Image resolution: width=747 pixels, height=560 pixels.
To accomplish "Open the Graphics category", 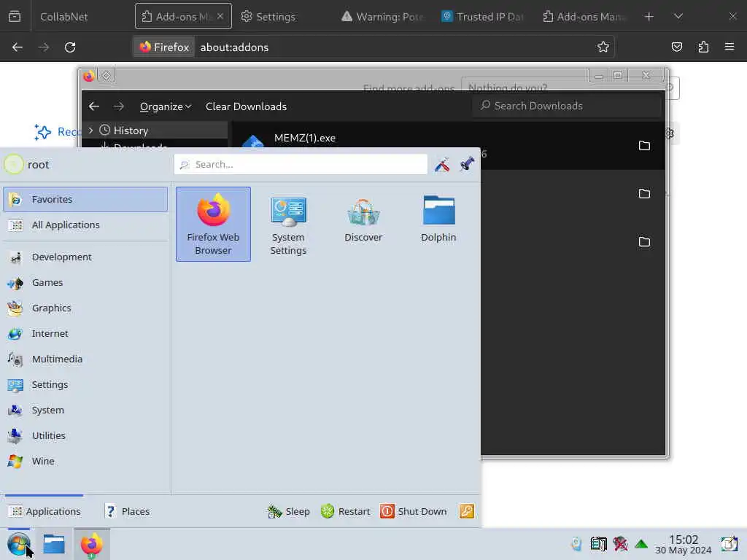I will [x=85, y=308].
